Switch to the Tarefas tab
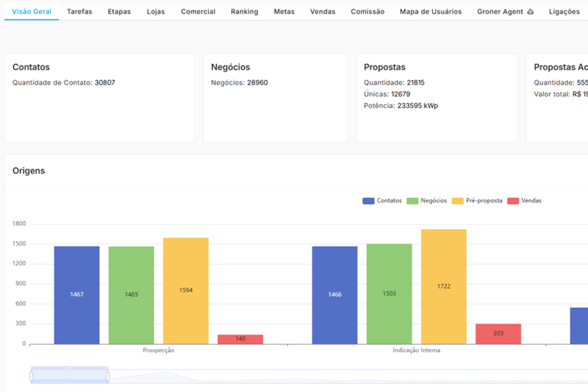Image resolution: width=588 pixels, height=392 pixels. coord(79,11)
